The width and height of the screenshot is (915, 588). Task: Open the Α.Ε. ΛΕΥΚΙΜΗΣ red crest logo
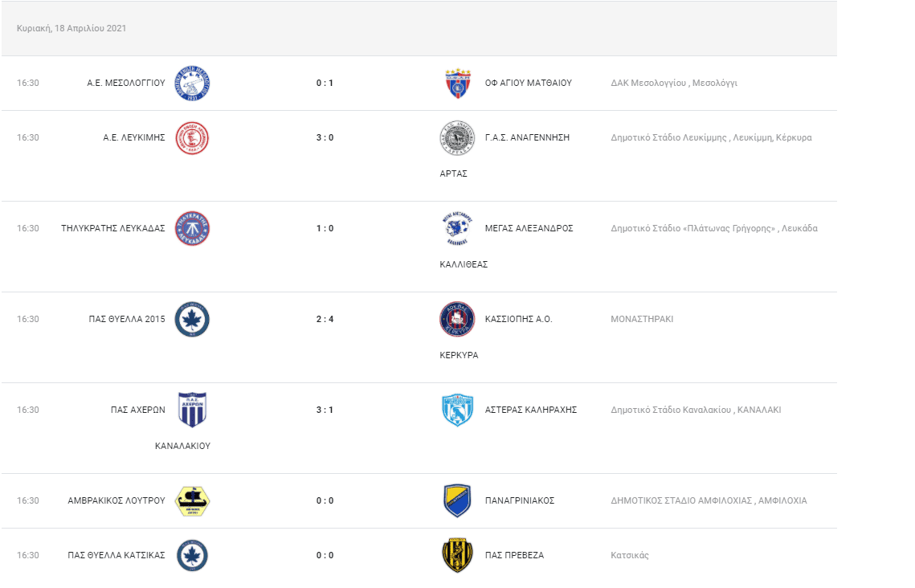[193, 138]
